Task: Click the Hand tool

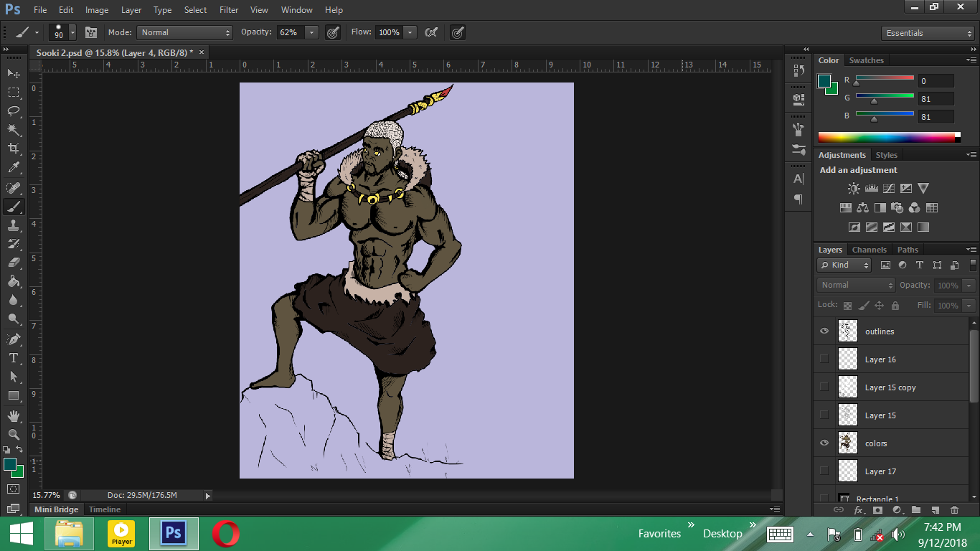Action: [x=14, y=415]
